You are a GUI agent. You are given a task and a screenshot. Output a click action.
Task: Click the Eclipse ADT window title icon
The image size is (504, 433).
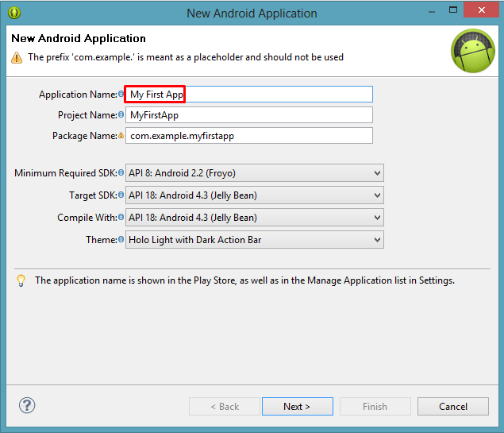pyautogui.click(x=14, y=13)
